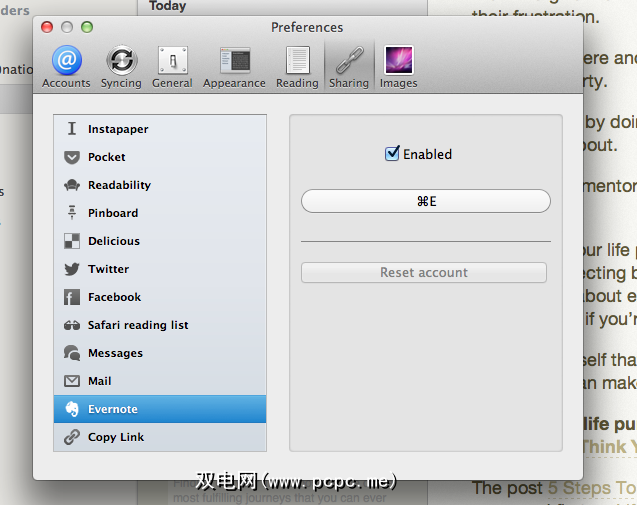
Task: Select Safari reading list label
Action: 138,325
